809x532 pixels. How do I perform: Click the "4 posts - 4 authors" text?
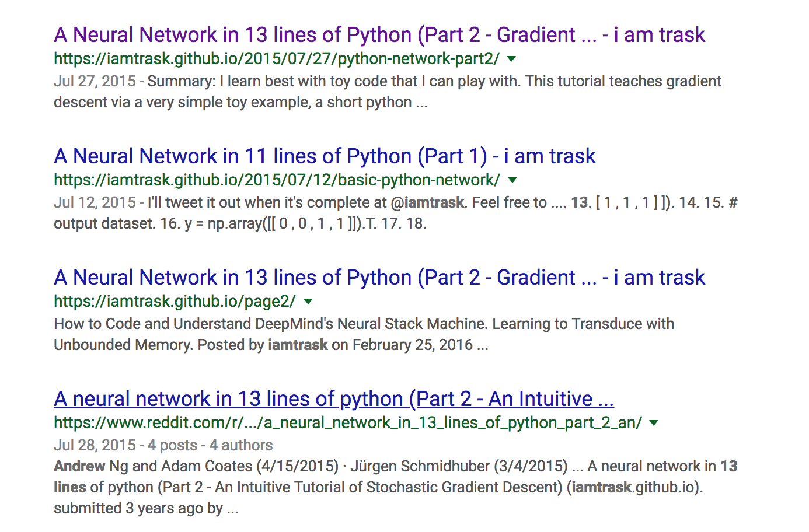click(210, 445)
